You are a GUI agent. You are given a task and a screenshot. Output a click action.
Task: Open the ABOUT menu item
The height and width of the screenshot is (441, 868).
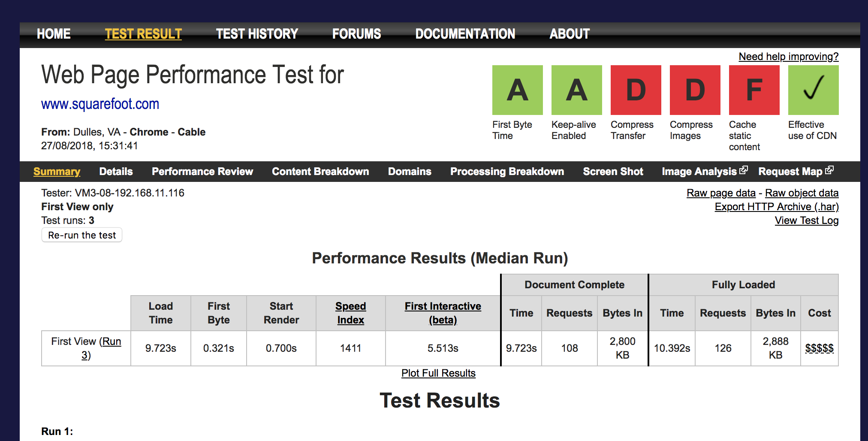point(570,34)
